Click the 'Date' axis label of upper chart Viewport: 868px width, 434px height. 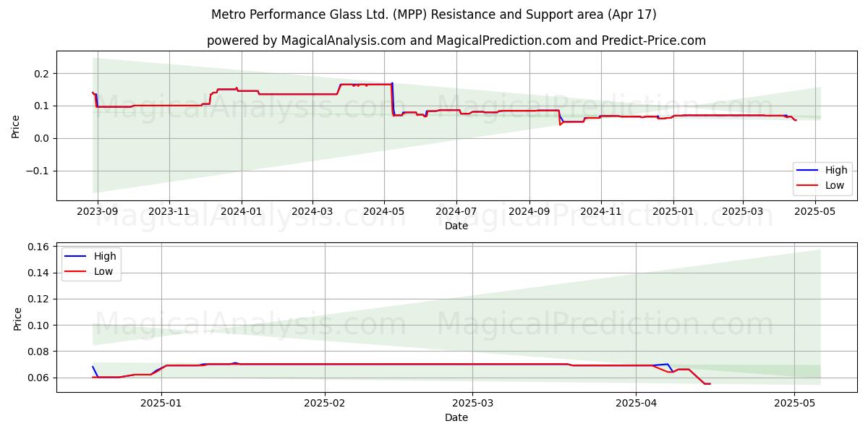click(456, 226)
